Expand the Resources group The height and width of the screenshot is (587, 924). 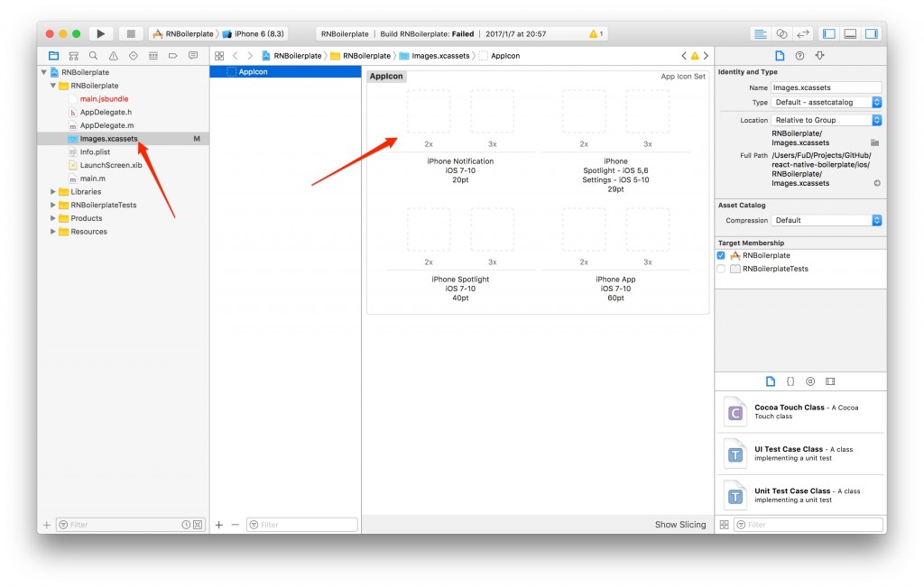(53, 232)
